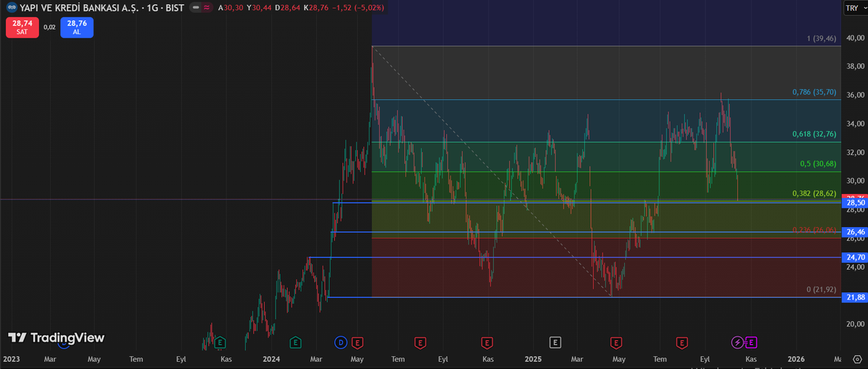
Task: Open the YAPI VE KREDİ BANKASI symbol title
Action: [x=101, y=8]
